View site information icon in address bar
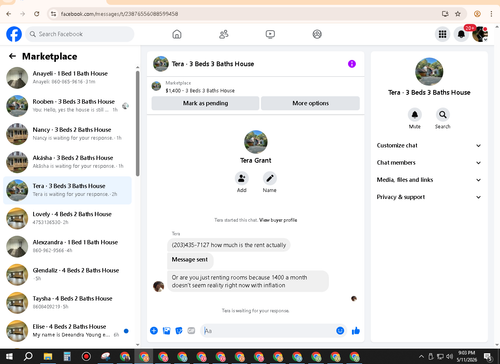The width and height of the screenshot is (500, 364). point(53,14)
